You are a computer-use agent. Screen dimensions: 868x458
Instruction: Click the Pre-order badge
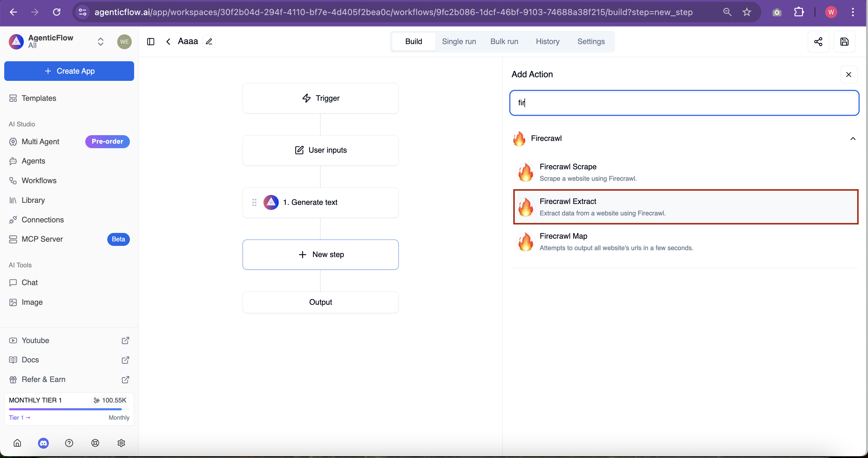pyautogui.click(x=108, y=141)
